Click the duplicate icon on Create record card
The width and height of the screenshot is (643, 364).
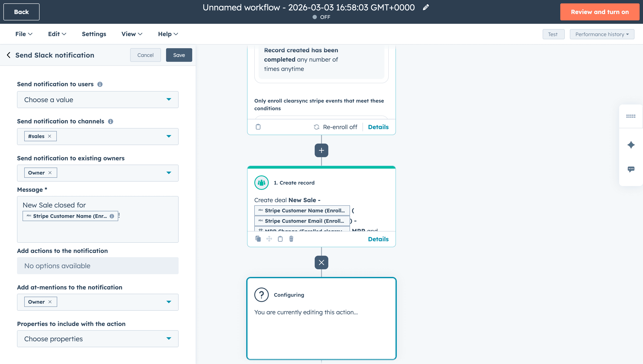pos(258,239)
